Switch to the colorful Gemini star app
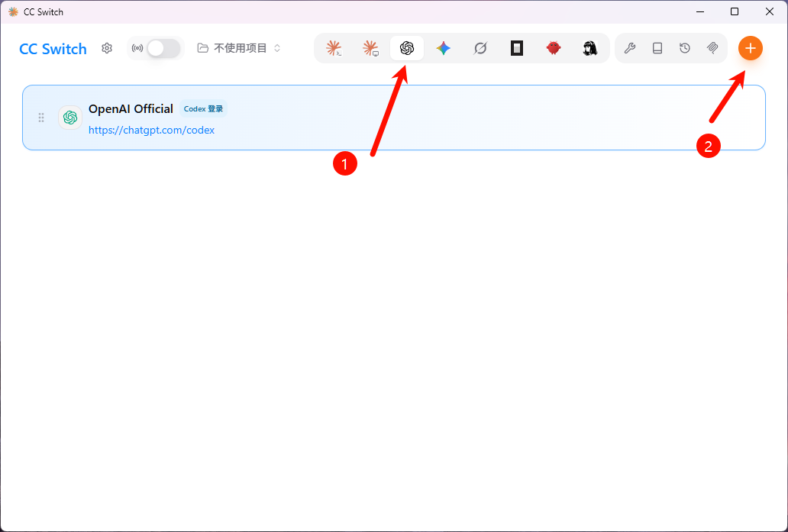 tap(443, 48)
